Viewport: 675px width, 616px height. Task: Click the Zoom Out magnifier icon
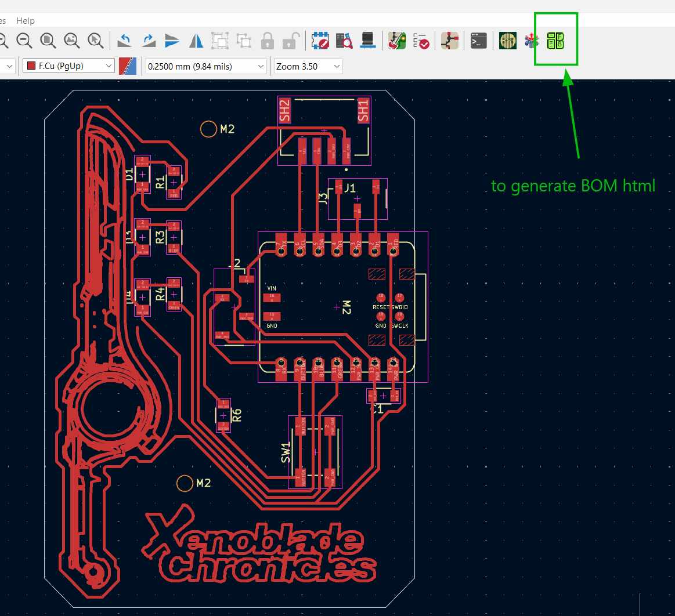pyautogui.click(x=24, y=41)
